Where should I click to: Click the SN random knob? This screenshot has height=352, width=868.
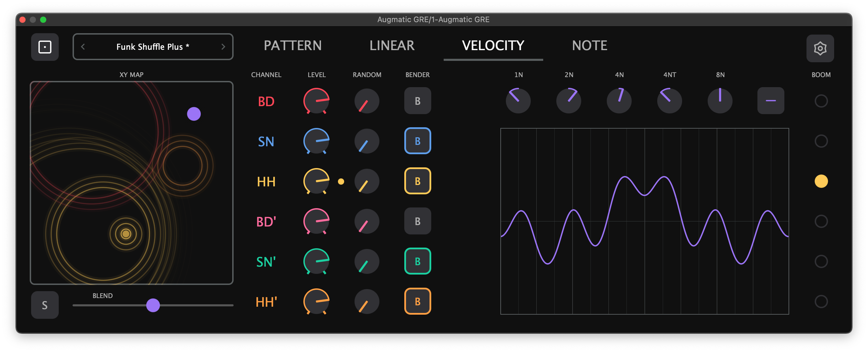(x=367, y=141)
